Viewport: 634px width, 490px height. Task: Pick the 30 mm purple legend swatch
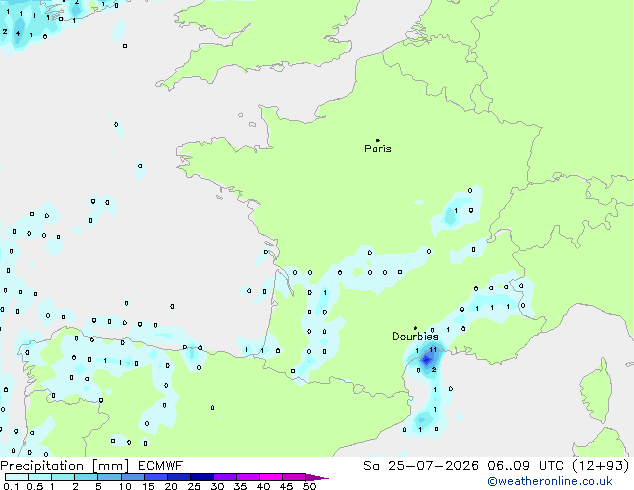coord(225,477)
